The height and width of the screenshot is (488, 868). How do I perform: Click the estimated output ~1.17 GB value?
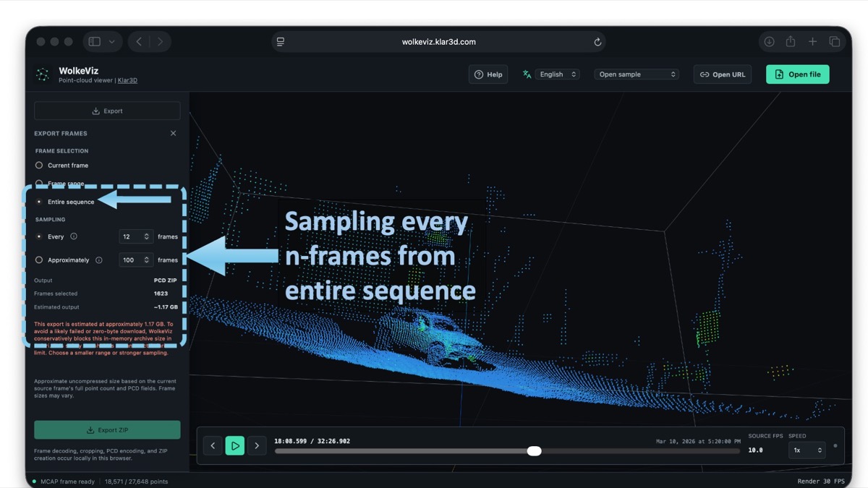[166, 307]
